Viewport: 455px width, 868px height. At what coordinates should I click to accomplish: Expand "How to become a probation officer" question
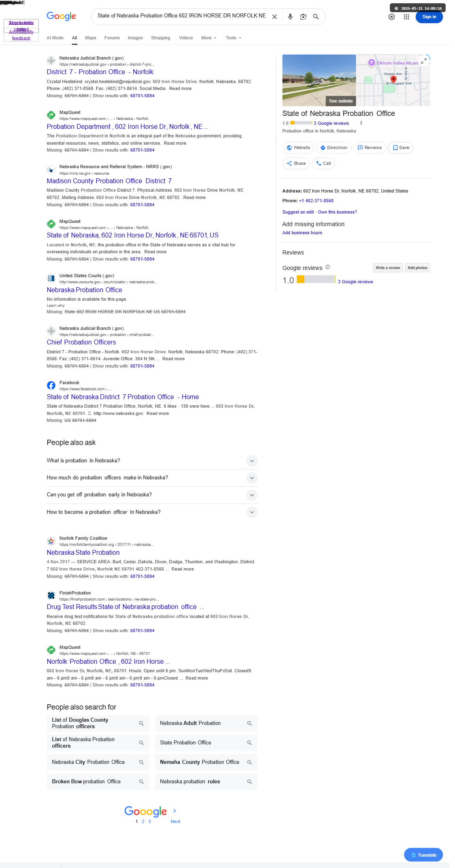(152, 512)
